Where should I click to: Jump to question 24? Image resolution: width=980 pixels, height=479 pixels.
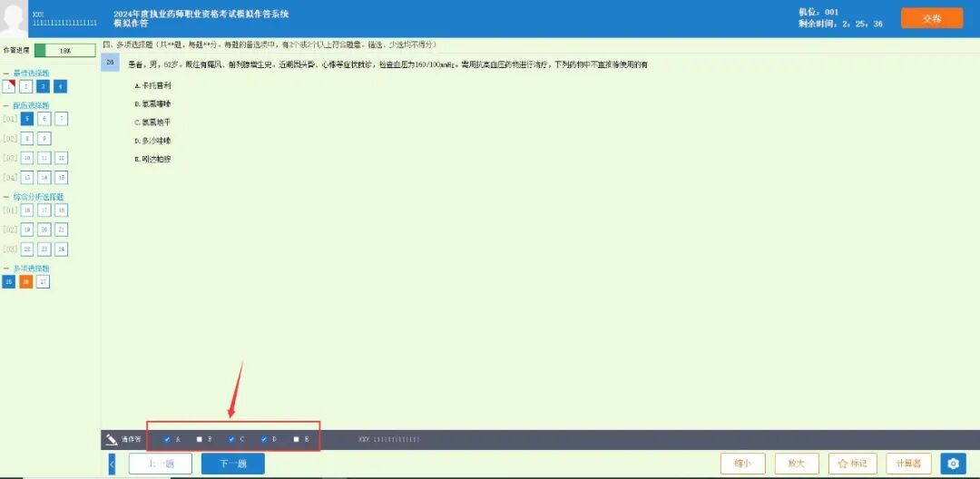(x=62, y=249)
